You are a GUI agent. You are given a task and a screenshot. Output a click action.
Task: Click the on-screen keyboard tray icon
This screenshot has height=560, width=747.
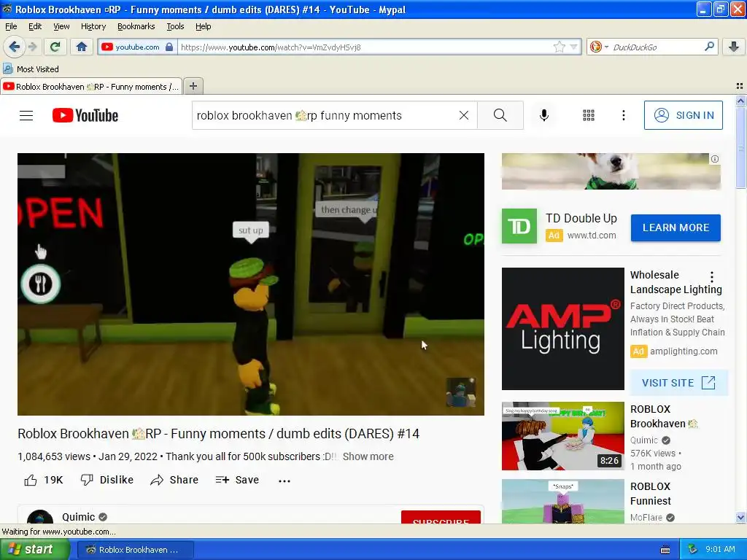pyautogui.click(x=665, y=550)
